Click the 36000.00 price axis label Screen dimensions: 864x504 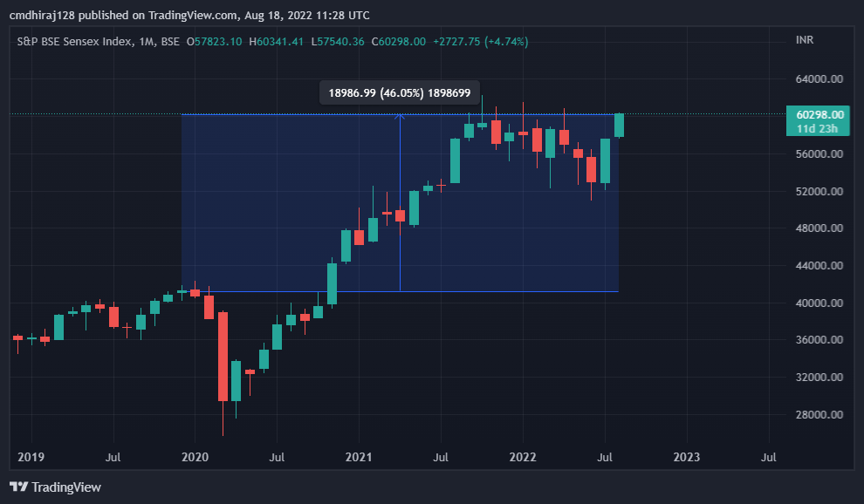pyautogui.click(x=819, y=339)
